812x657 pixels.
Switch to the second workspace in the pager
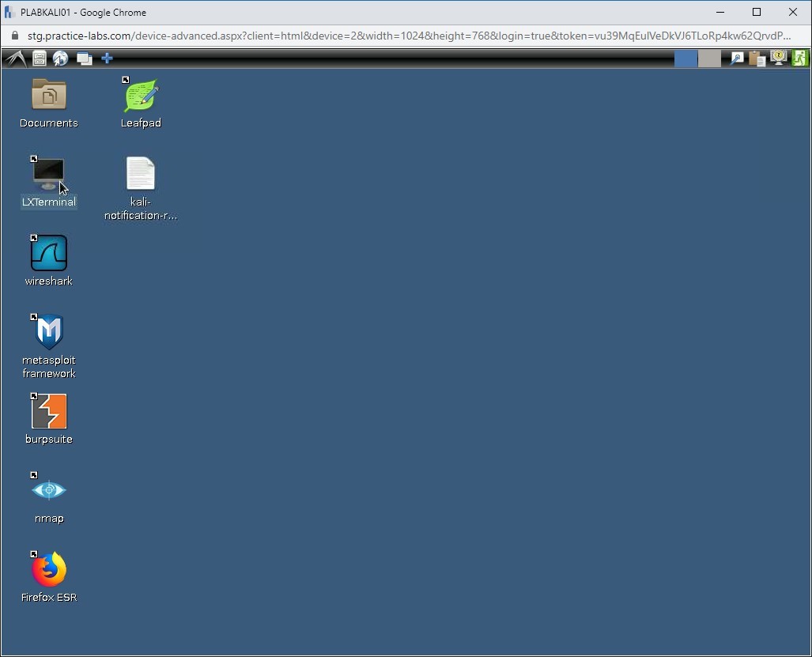tap(708, 58)
